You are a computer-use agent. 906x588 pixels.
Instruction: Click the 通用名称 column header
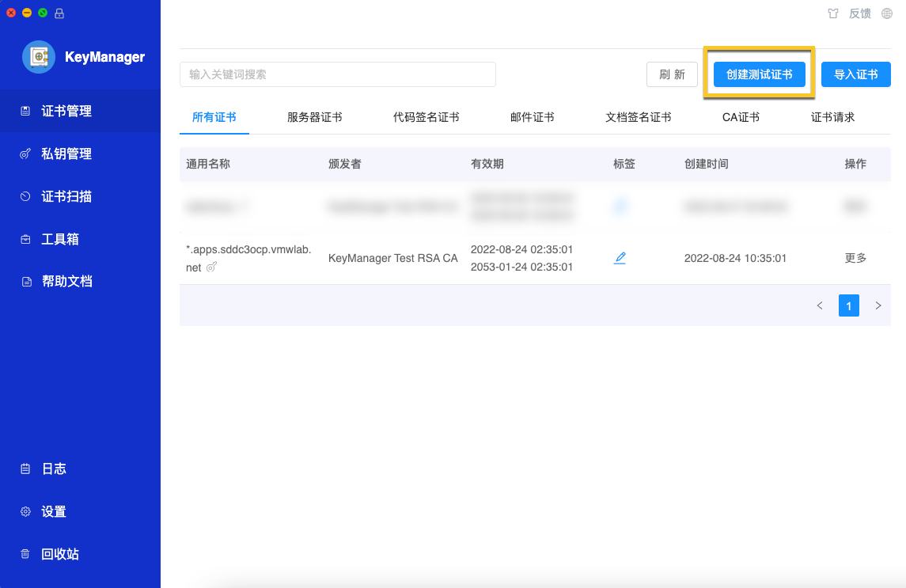(208, 164)
